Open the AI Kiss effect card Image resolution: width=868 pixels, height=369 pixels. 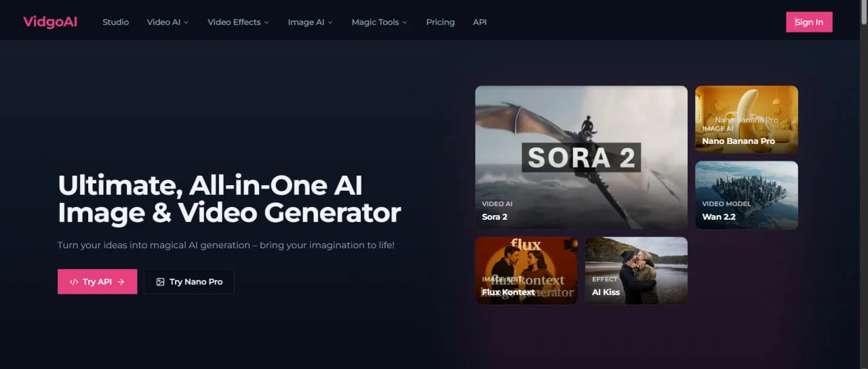(x=636, y=270)
